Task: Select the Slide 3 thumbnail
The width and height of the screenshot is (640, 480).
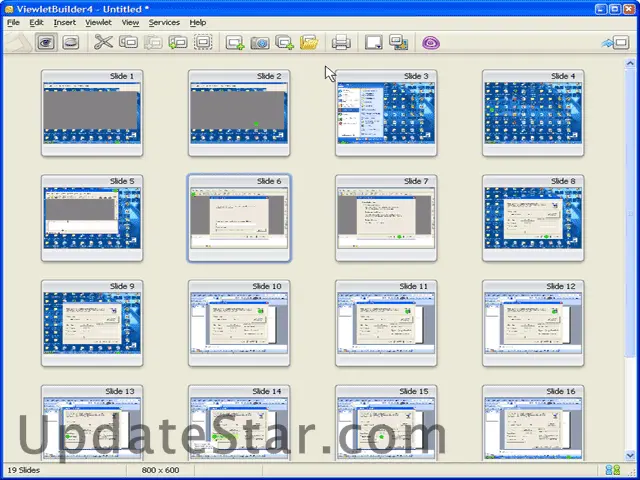Action: coord(386,113)
